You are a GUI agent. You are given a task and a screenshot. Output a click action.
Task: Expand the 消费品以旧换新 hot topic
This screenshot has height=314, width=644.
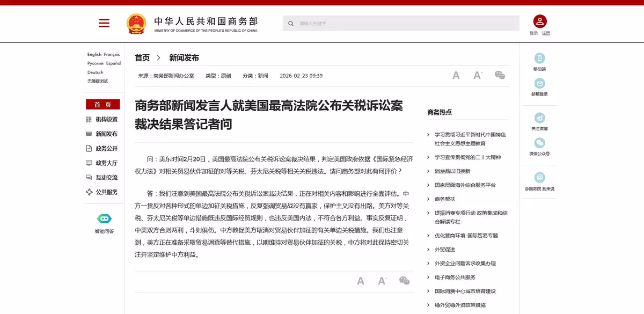452,171
